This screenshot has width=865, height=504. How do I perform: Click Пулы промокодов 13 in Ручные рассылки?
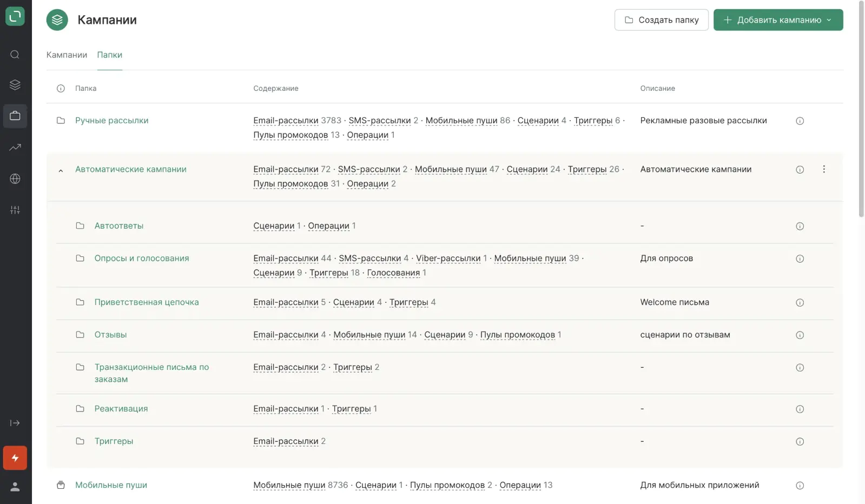[296, 135]
